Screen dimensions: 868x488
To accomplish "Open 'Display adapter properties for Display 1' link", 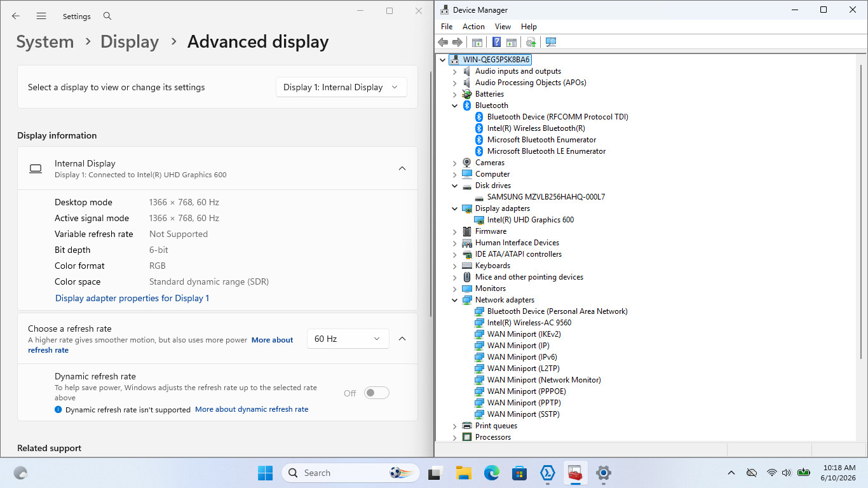I will 132,298.
